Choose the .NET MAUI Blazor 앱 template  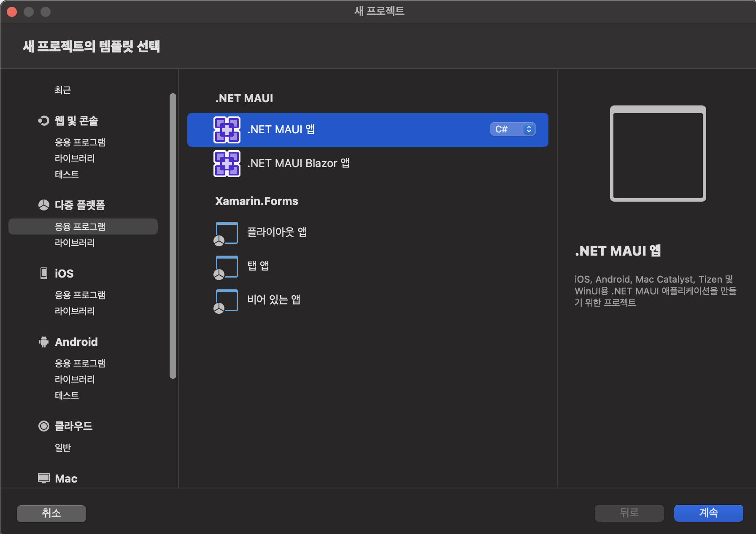tap(368, 164)
